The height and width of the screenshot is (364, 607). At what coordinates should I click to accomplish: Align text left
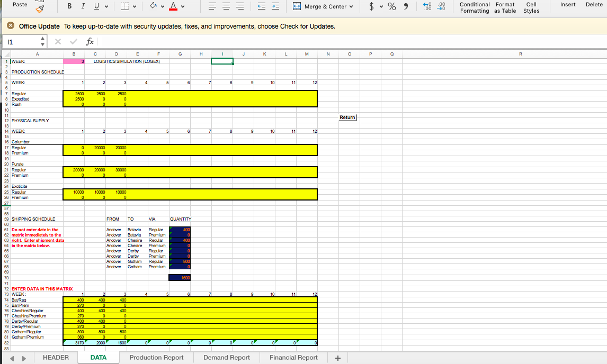212,6
